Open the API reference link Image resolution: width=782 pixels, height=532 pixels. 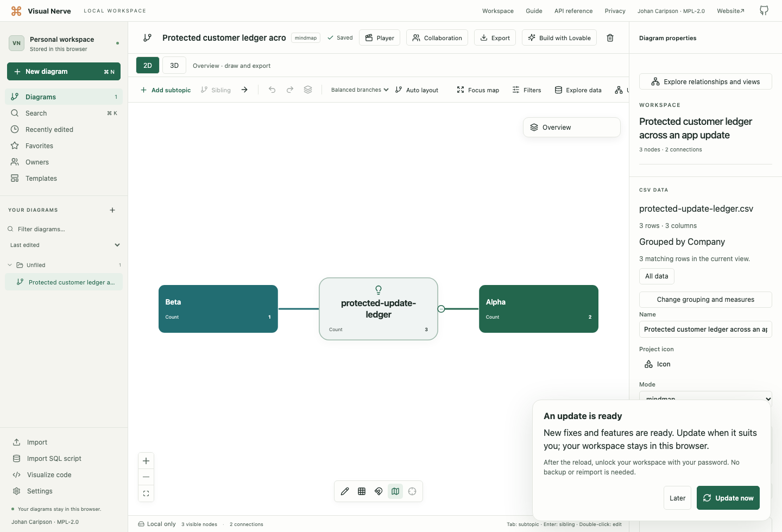coord(573,11)
